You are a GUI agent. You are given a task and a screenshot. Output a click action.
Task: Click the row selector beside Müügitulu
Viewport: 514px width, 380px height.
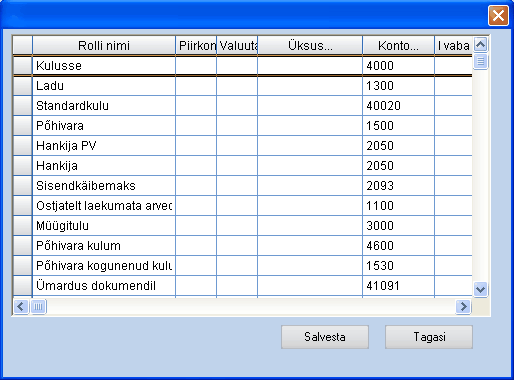coord(23,226)
